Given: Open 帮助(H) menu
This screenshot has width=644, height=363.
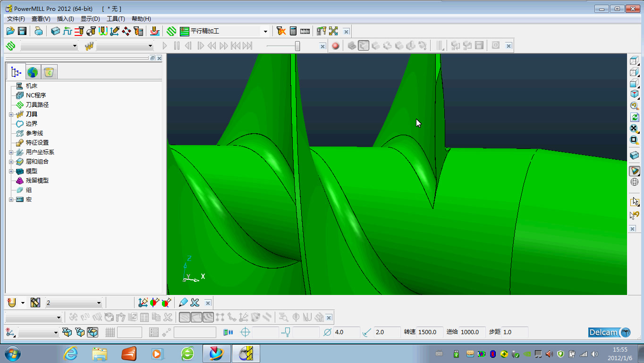Looking at the screenshot, I should click(x=141, y=19).
